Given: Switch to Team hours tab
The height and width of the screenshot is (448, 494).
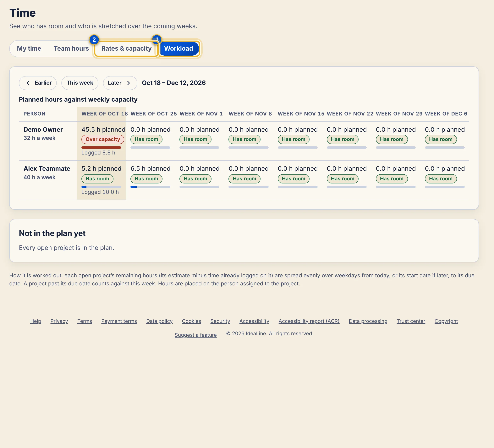Looking at the screenshot, I should tap(71, 48).
